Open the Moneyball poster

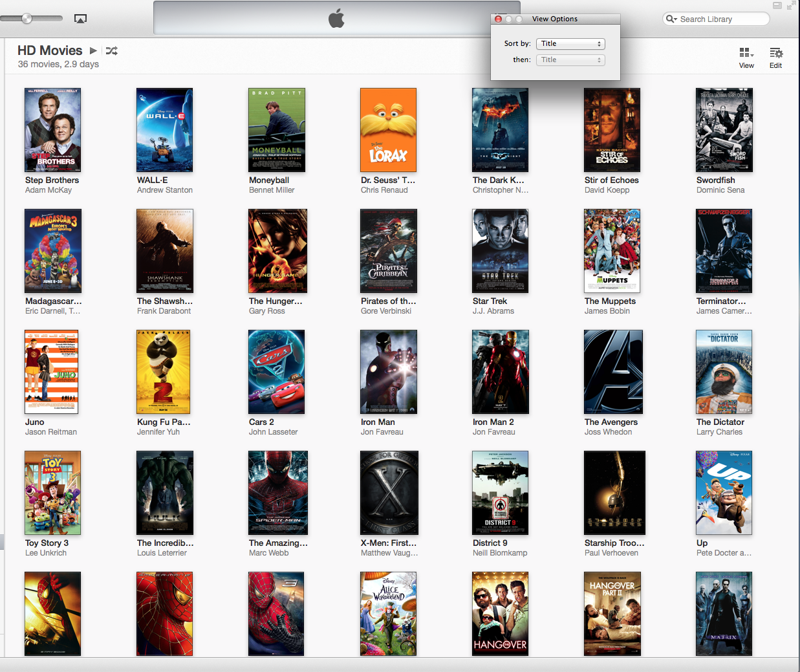[x=277, y=130]
